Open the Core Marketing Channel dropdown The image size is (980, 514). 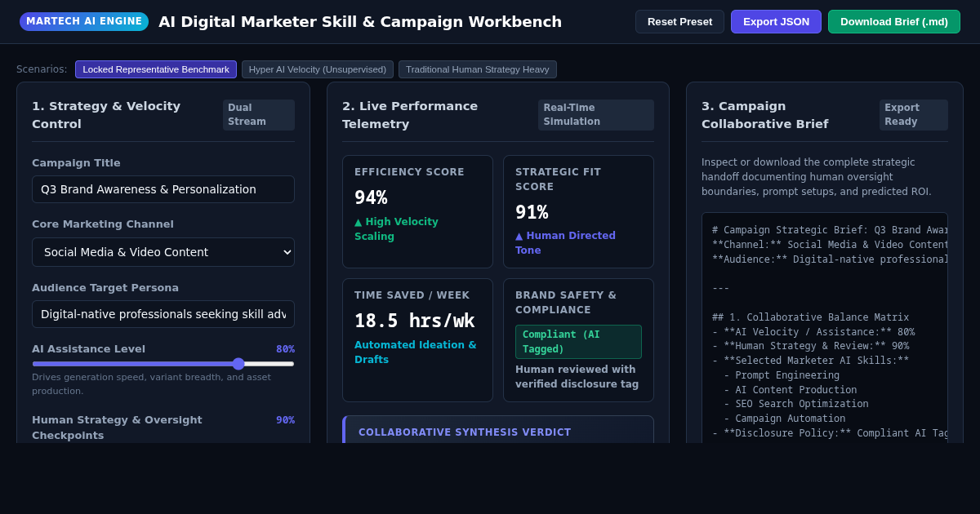click(163, 252)
